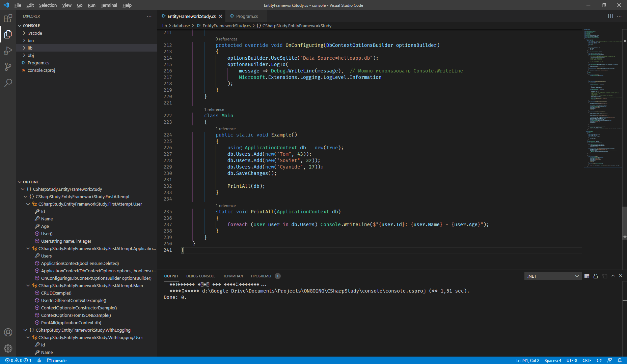
Task: Switch to the Program.cs editor tab
Action: tap(247, 16)
